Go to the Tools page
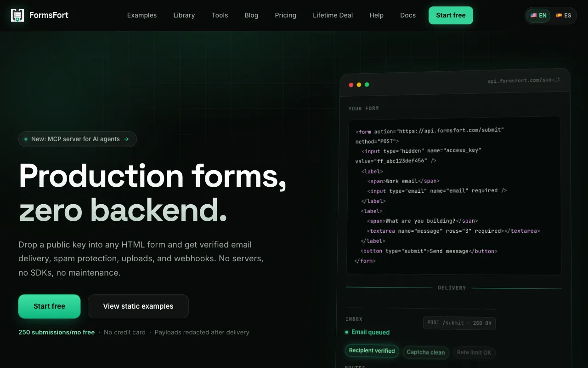This screenshot has height=368, width=588. coord(220,15)
